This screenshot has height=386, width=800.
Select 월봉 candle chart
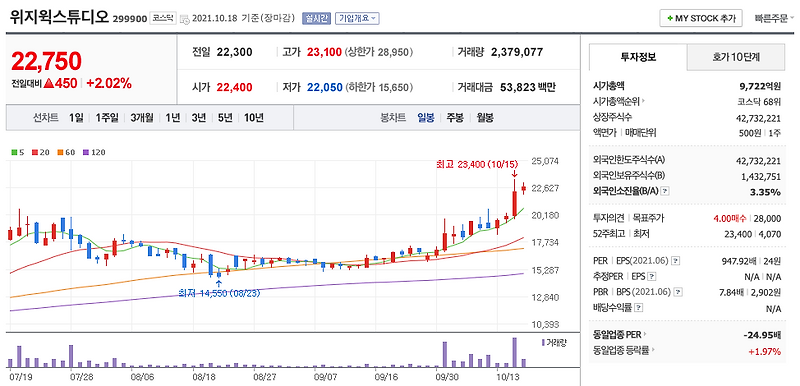[485, 118]
